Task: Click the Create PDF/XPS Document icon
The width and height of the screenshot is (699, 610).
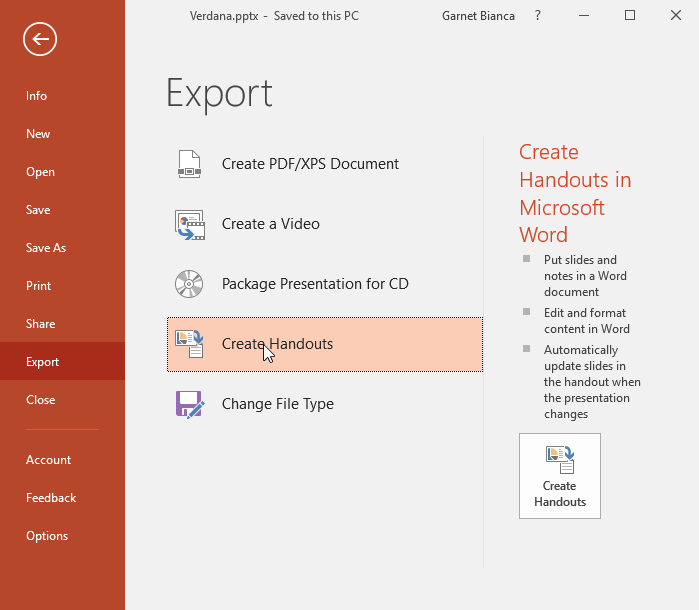Action: tap(189, 164)
